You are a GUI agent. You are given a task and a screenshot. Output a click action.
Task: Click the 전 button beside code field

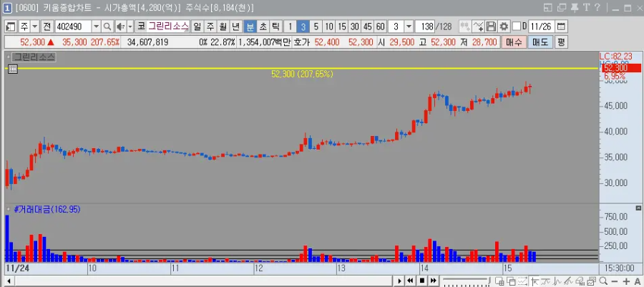coord(47,26)
